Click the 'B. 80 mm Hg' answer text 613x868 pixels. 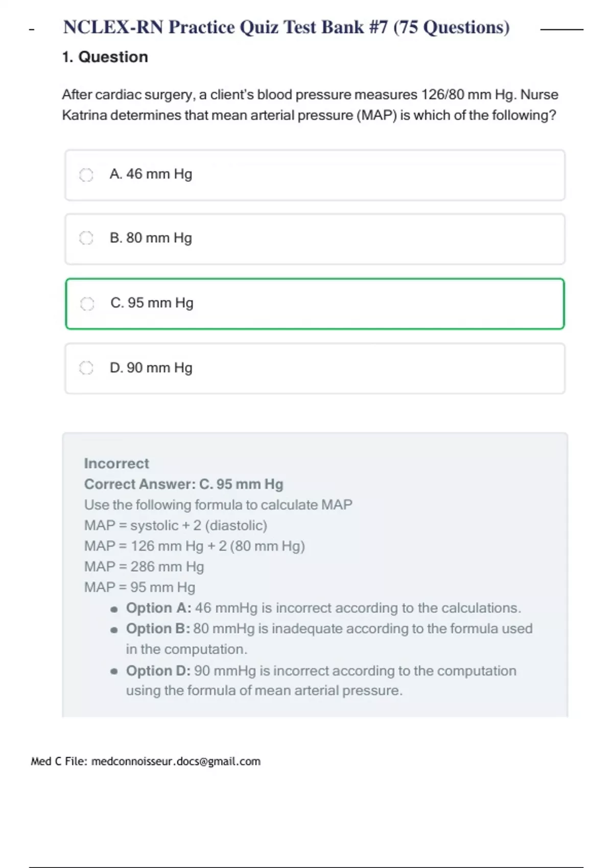pos(151,238)
